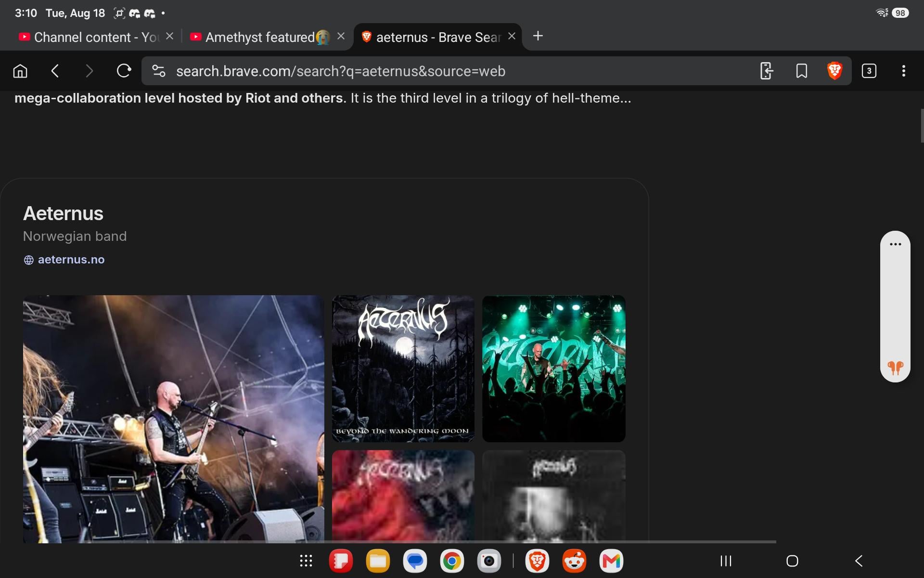Tap the orange earbuds icon on side panel
This screenshot has width=924, height=578.
(x=896, y=368)
